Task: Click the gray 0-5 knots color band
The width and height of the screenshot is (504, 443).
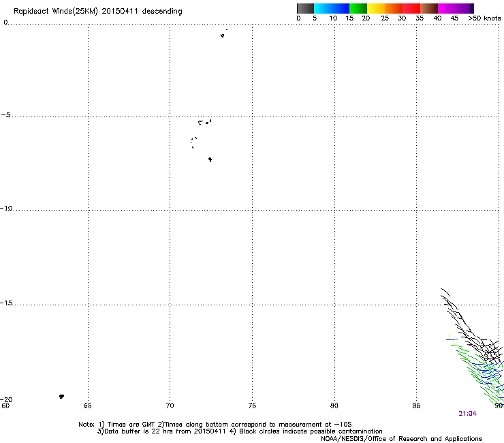Action: point(305,8)
